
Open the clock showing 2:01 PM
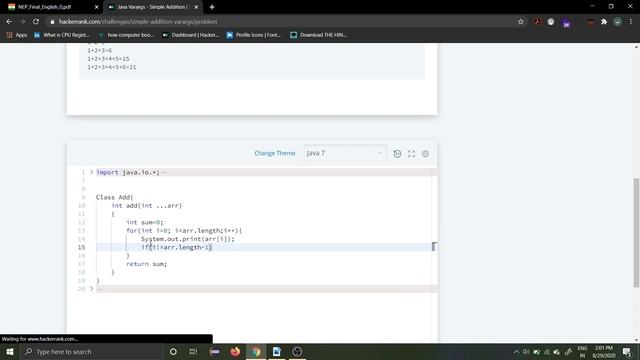604,351
